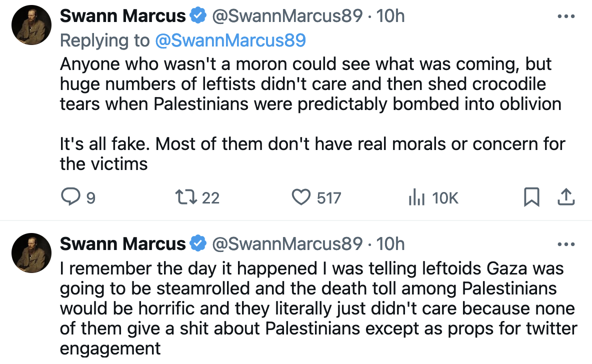
Task: Open the second tweet's 10h timestamp
Action: click(390, 244)
